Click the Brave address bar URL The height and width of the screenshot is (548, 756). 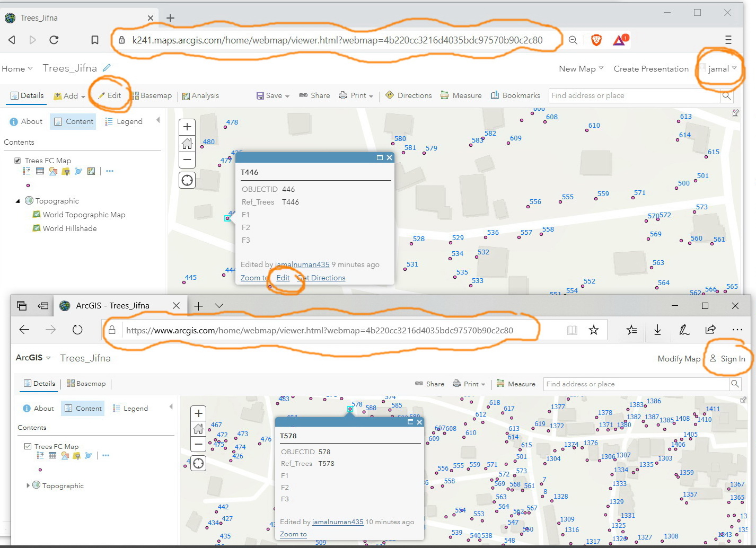click(x=338, y=40)
